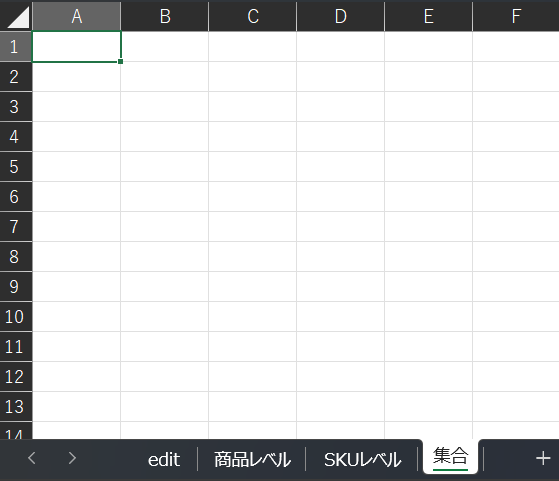
Task: Select the 集合 sheet tab
Action: click(x=451, y=456)
